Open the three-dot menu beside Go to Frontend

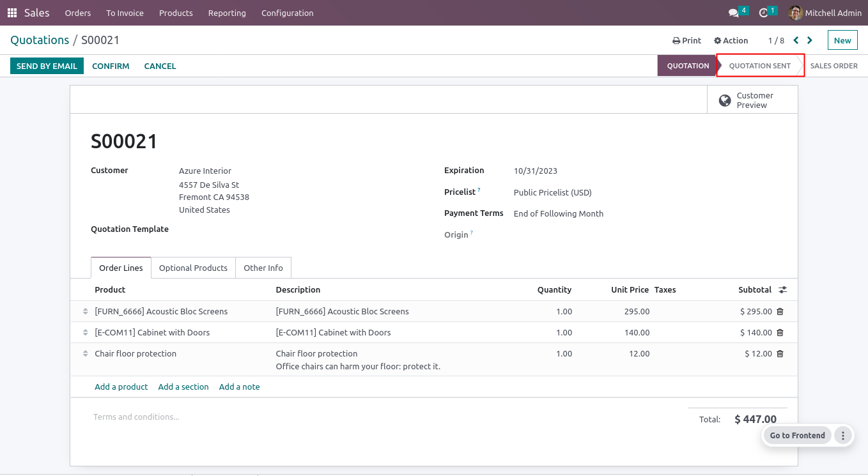(x=843, y=436)
